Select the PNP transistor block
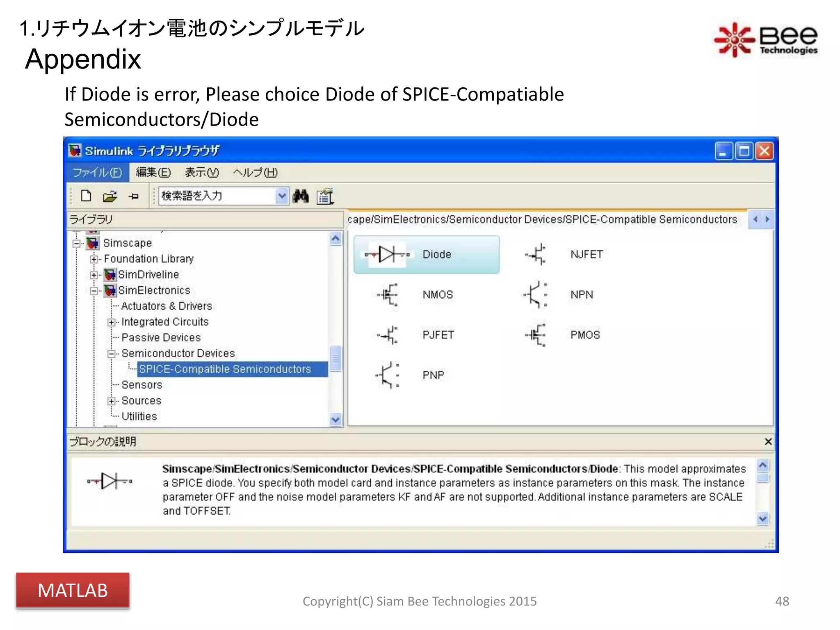Viewport: 840px width, 630px height. coord(409,375)
